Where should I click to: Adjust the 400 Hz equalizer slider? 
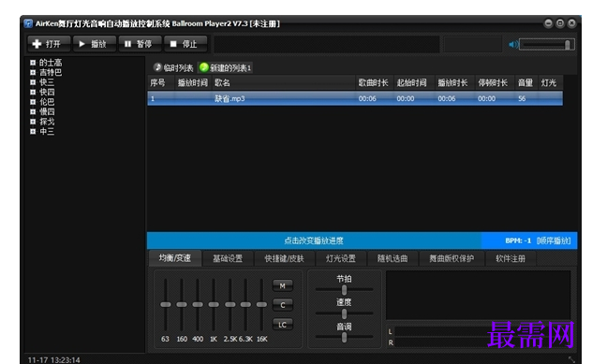click(198, 305)
